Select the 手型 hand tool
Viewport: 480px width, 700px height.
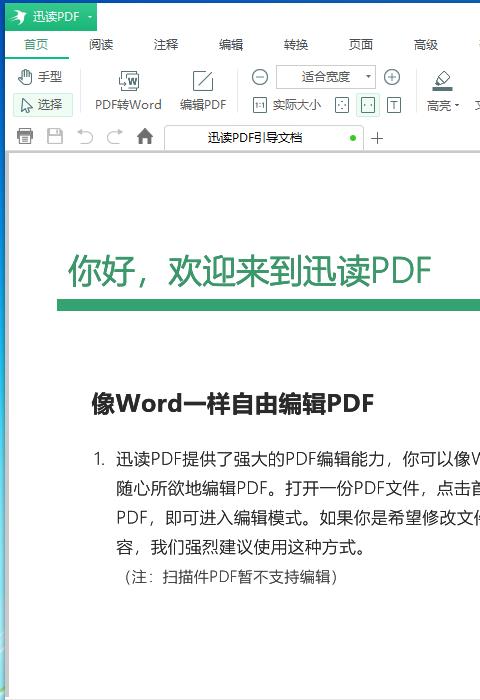click(40, 77)
